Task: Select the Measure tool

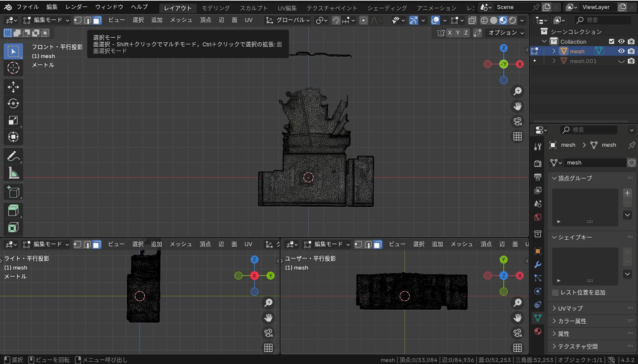Action: tap(13, 173)
